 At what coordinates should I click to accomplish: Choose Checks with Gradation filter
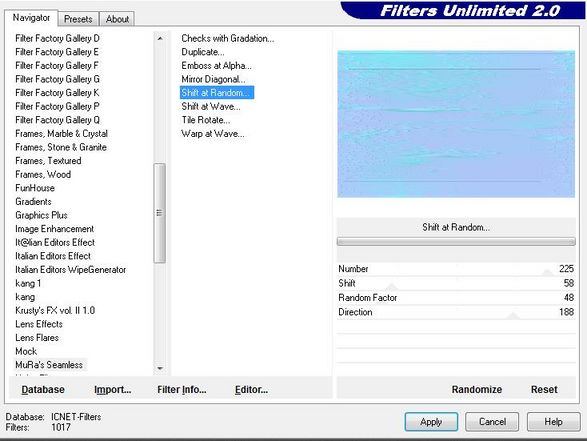tap(228, 38)
